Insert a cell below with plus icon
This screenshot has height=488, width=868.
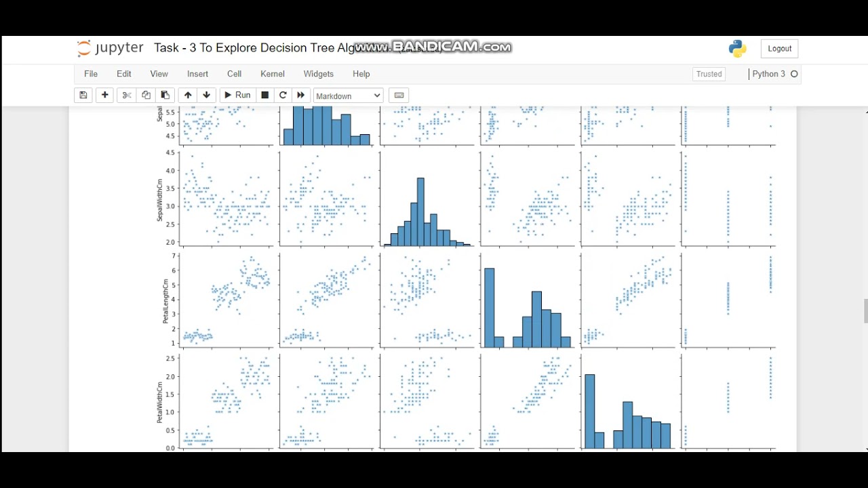tap(105, 96)
